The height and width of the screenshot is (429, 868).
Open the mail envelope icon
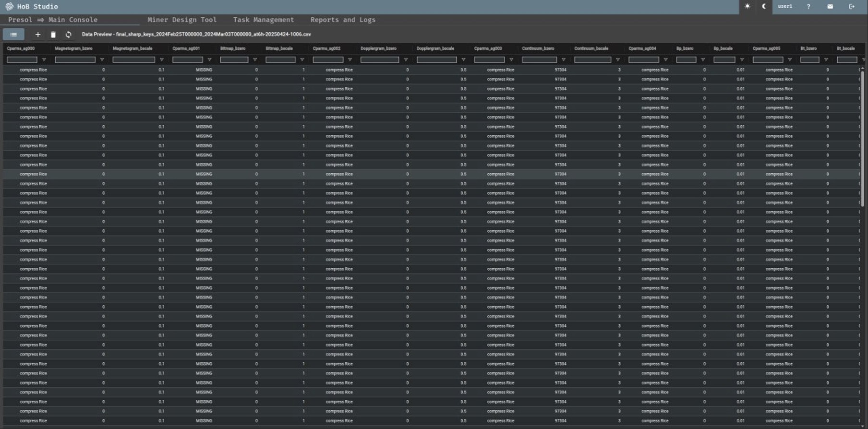coord(830,7)
